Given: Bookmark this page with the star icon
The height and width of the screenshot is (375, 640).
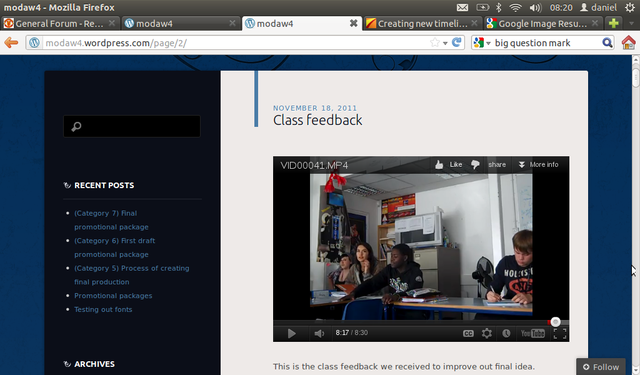Looking at the screenshot, I should click(x=435, y=42).
